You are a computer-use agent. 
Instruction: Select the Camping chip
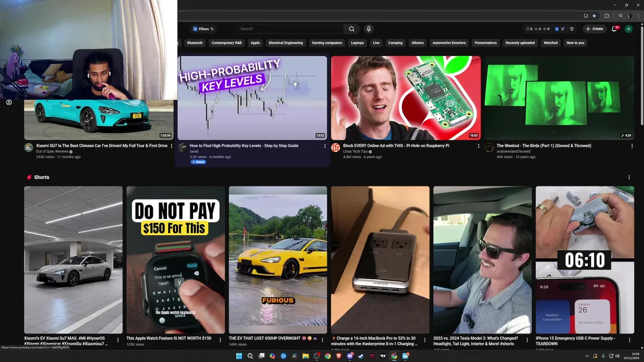coord(395,43)
